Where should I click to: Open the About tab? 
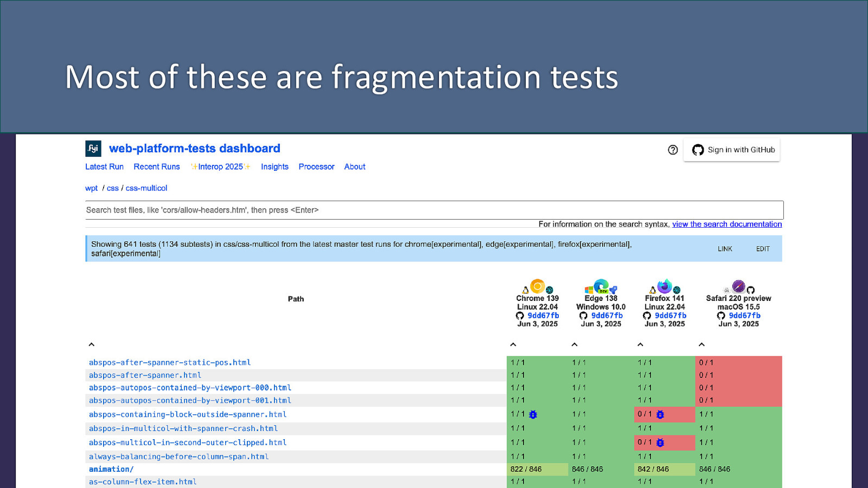355,167
